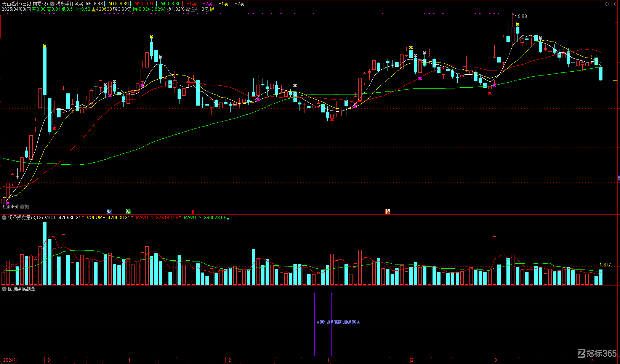Click the diamond marker icon in the top right
Viewport: 620px width, 364px height.
pyautogui.click(x=607, y=4)
